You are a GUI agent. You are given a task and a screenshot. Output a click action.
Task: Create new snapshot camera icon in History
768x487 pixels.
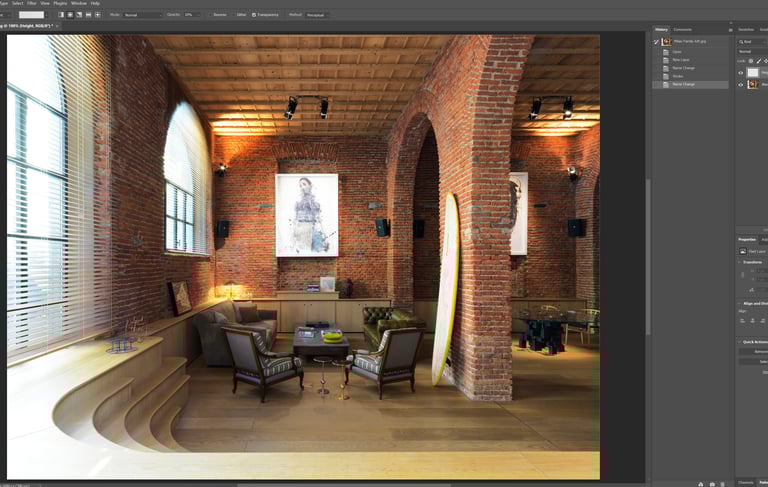tap(712, 484)
